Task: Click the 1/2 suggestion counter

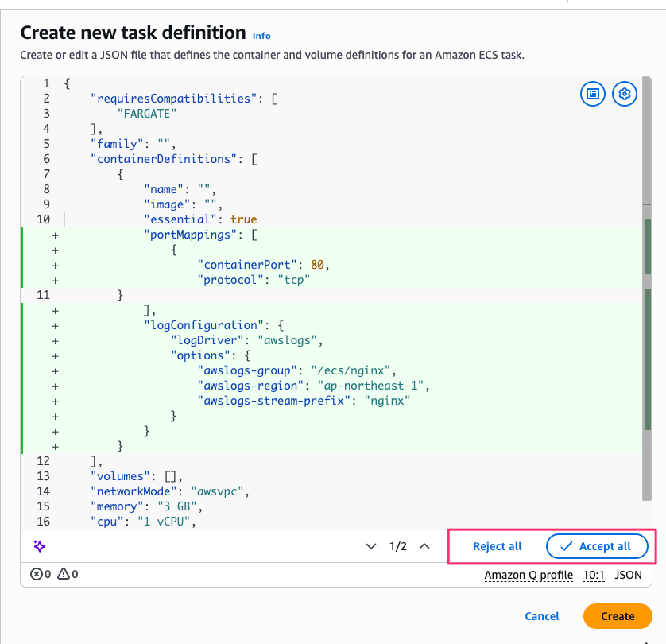Action: [398, 546]
